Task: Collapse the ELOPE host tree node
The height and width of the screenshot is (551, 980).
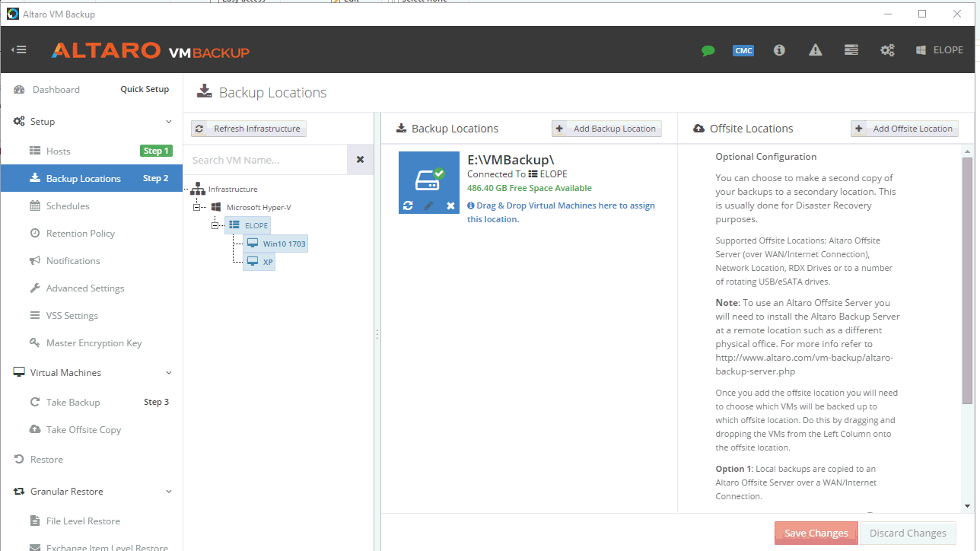Action: coord(215,225)
